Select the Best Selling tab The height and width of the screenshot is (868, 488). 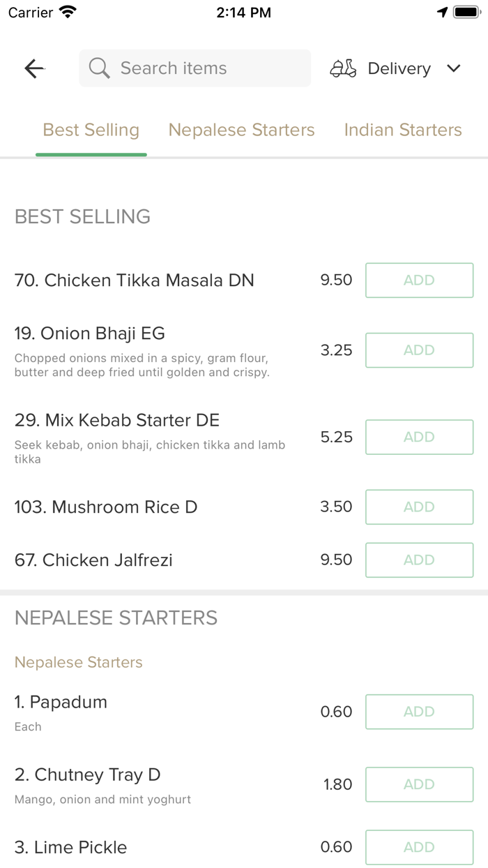click(91, 130)
